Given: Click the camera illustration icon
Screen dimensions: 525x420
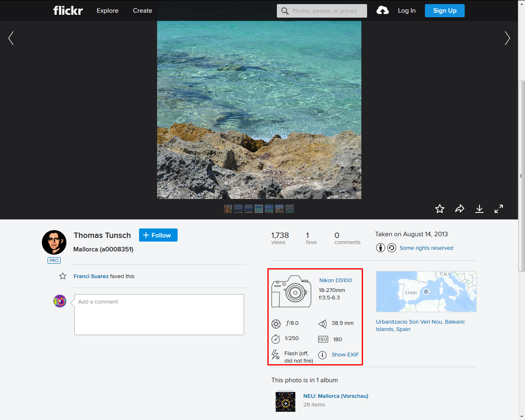Looking at the screenshot, I should pyautogui.click(x=292, y=291).
